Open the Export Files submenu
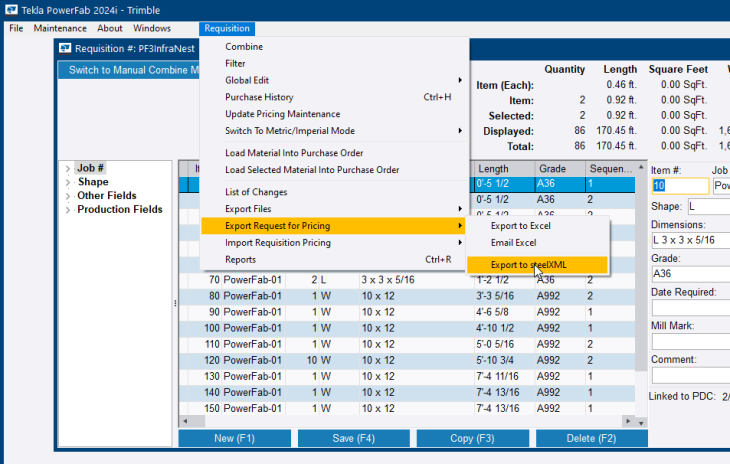730x464 pixels. coord(334,208)
